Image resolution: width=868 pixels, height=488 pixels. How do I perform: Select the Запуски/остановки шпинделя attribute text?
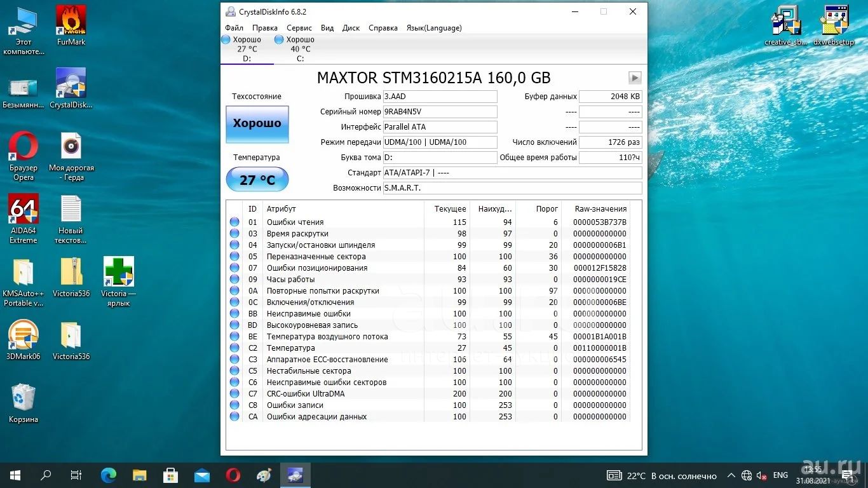click(321, 245)
